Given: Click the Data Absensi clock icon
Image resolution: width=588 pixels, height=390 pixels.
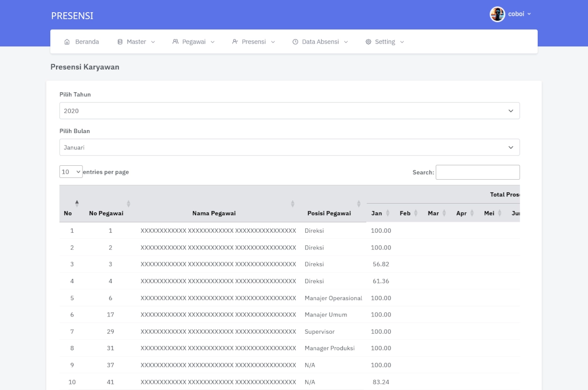Looking at the screenshot, I should coord(295,42).
